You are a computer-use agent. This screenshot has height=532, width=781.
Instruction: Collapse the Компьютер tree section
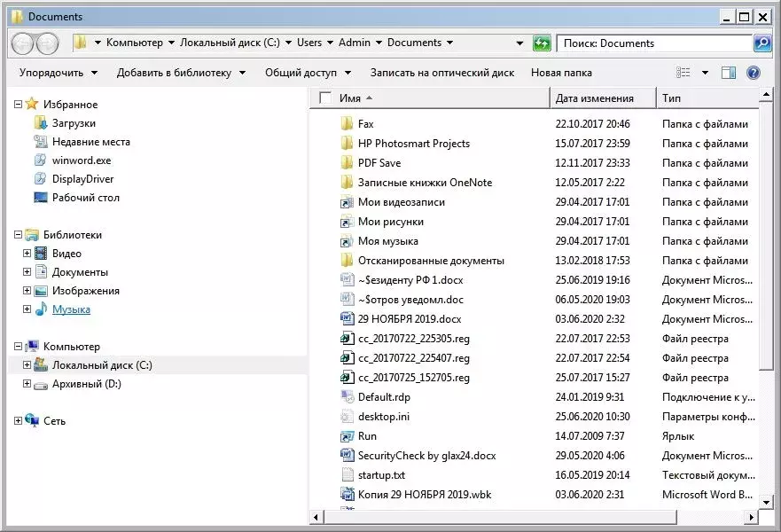pyautogui.click(x=18, y=346)
